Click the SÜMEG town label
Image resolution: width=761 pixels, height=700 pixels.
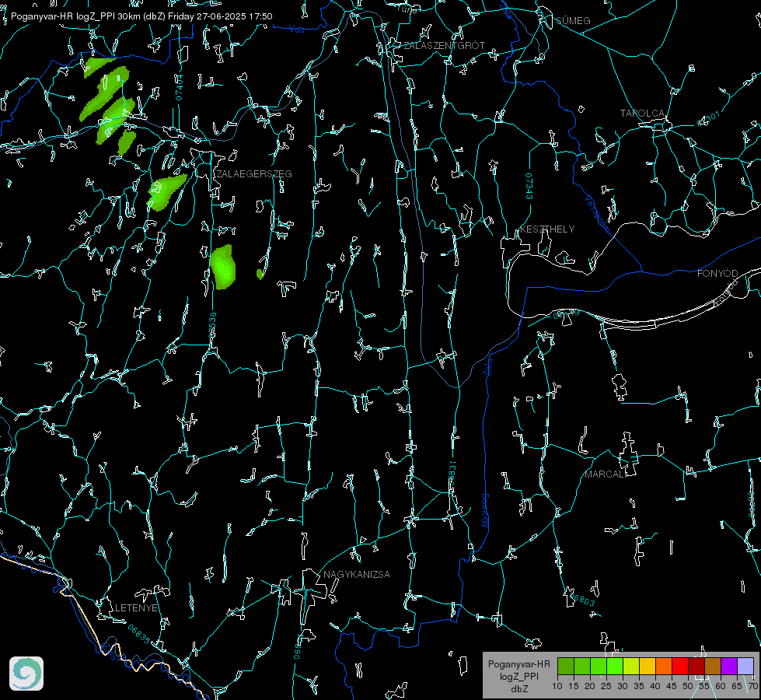pos(573,20)
